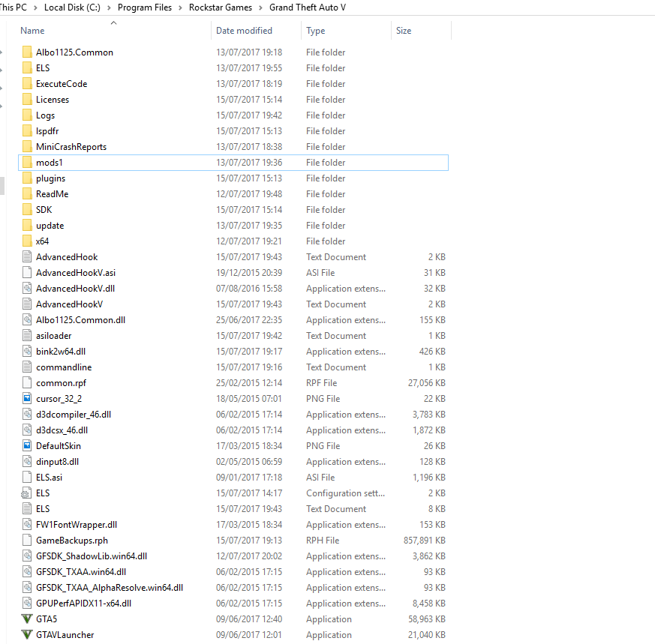Click the AdvancedHookV.dll file icon
The width and height of the screenshot is (655, 644).
click(x=27, y=289)
